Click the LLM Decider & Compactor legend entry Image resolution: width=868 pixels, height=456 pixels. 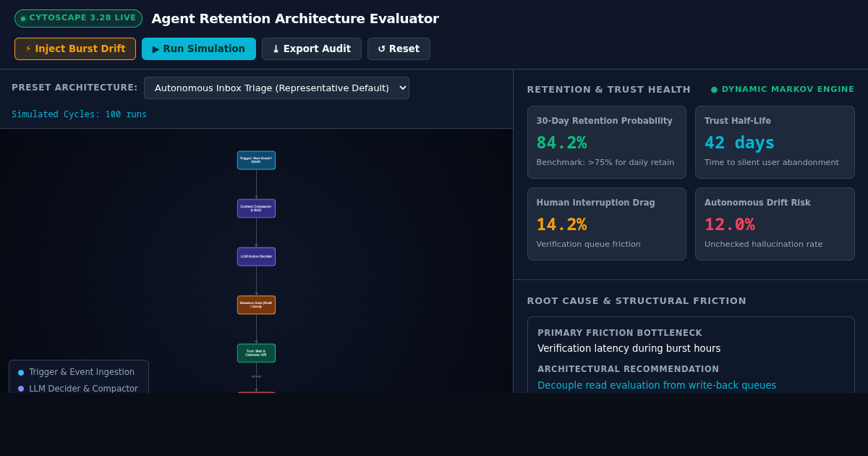click(78, 389)
